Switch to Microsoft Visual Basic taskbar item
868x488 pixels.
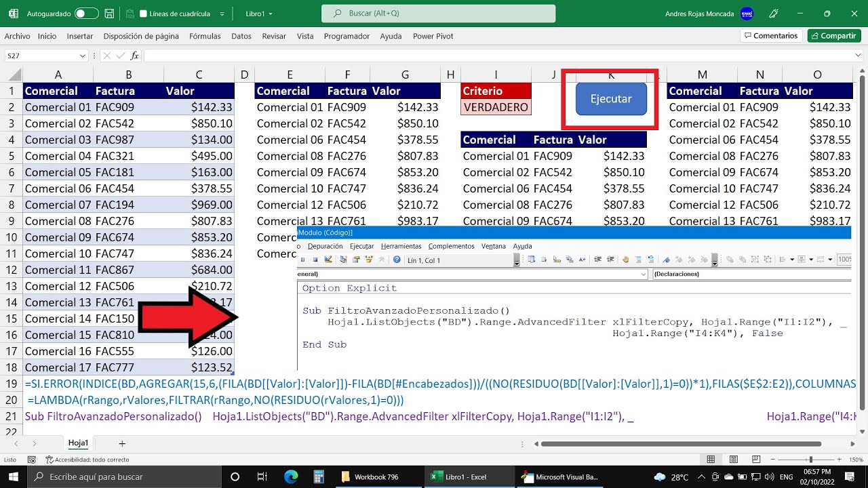(560, 476)
